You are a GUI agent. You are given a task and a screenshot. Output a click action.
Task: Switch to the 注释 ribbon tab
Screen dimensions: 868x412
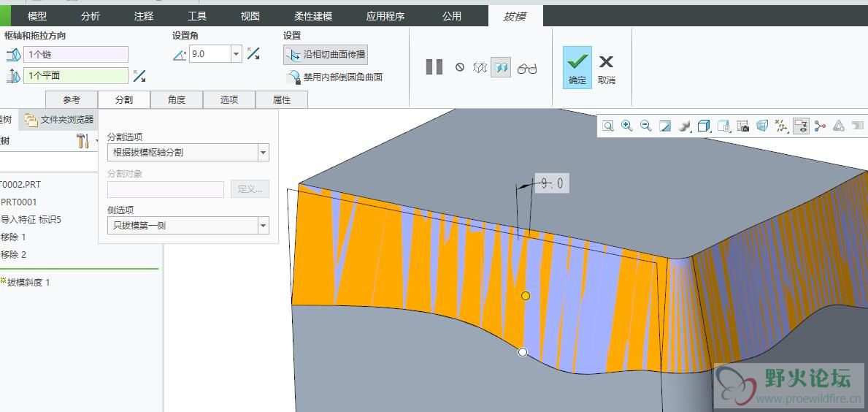tap(143, 16)
